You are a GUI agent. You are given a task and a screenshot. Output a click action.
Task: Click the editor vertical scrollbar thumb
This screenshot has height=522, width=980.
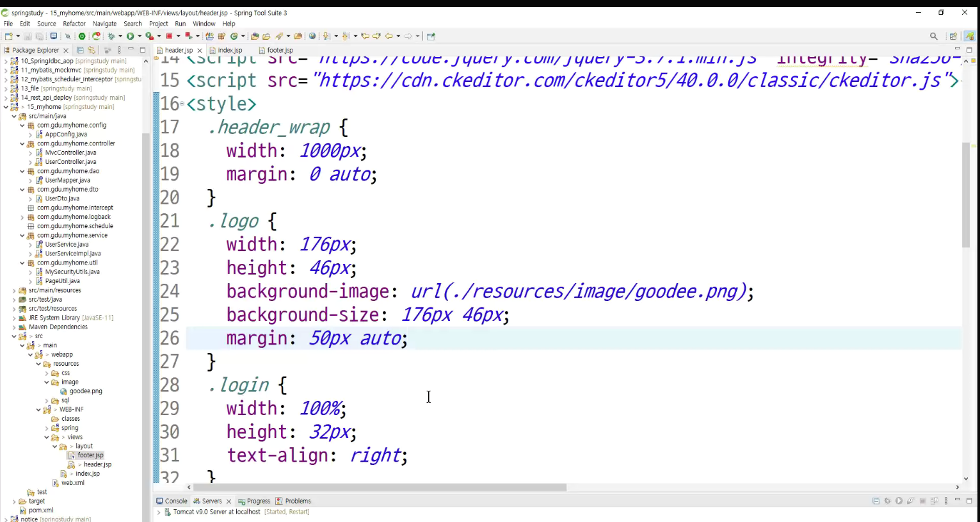966,195
